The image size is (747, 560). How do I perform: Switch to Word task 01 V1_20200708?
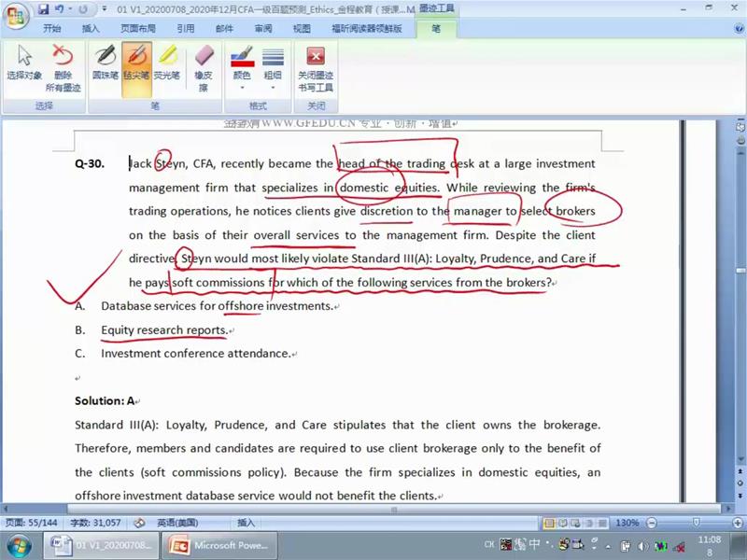pyautogui.click(x=101, y=546)
